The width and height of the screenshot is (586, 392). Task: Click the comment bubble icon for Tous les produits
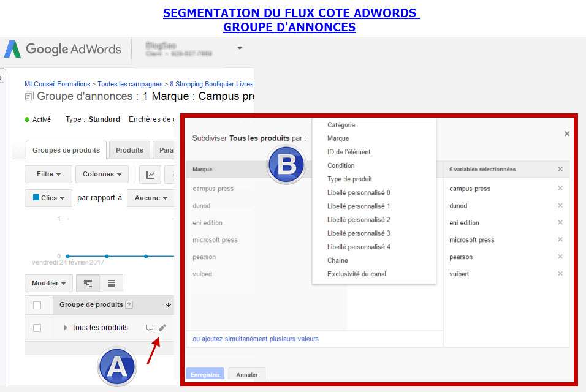point(150,328)
